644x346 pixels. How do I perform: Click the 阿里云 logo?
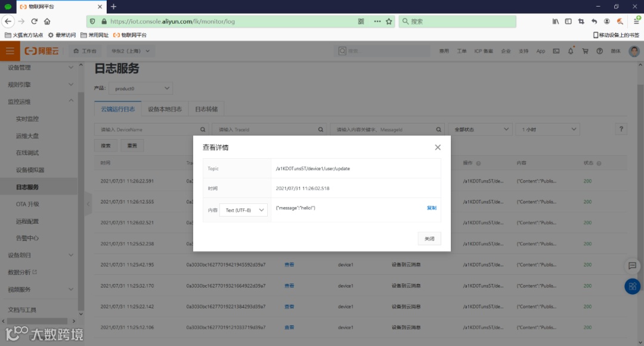[x=42, y=51]
